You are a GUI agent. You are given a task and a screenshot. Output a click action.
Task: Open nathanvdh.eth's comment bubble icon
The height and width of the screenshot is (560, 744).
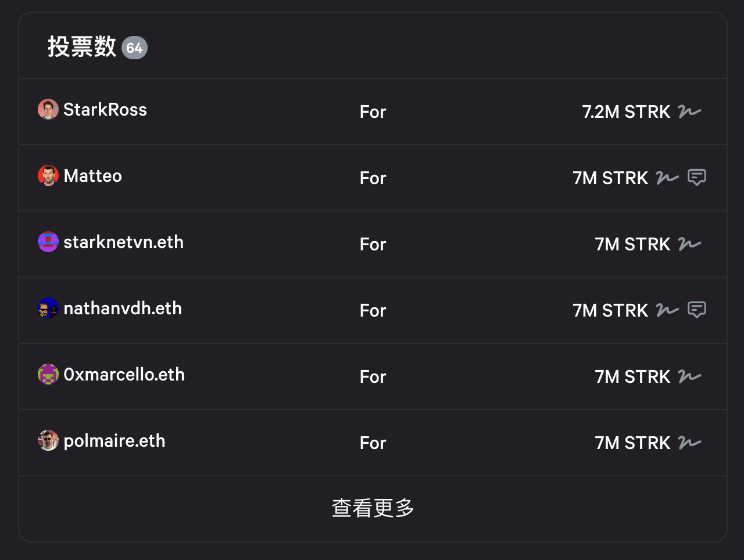[x=696, y=310]
